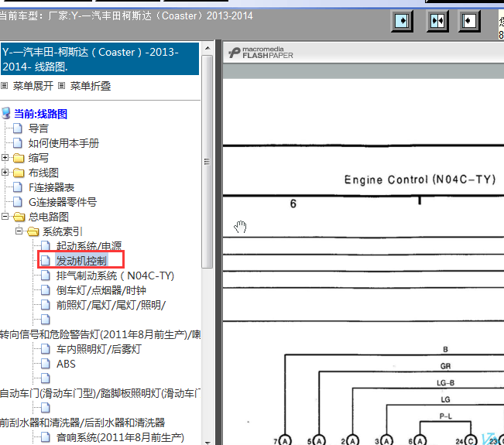Click the Engine Control (N04C-TY) title

pyautogui.click(x=420, y=180)
